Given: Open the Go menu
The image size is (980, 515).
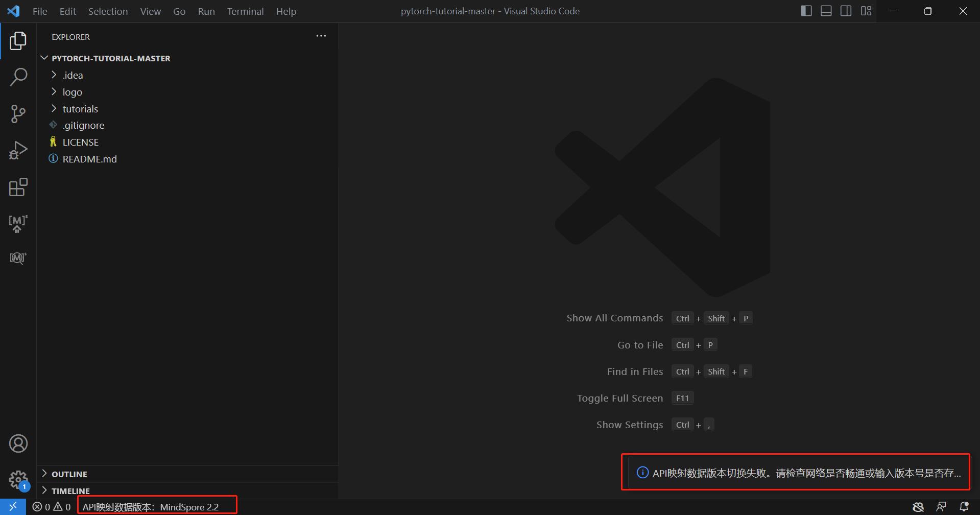Looking at the screenshot, I should point(179,11).
